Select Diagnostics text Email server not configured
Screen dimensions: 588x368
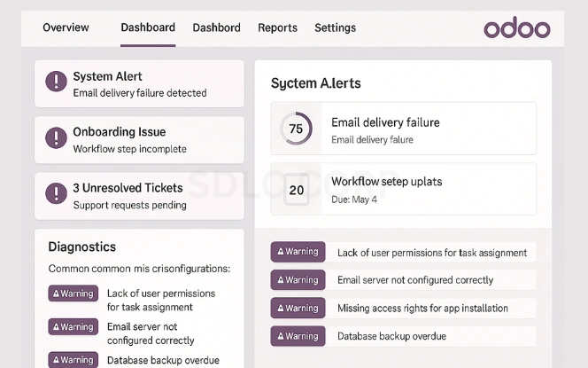(151, 333)
